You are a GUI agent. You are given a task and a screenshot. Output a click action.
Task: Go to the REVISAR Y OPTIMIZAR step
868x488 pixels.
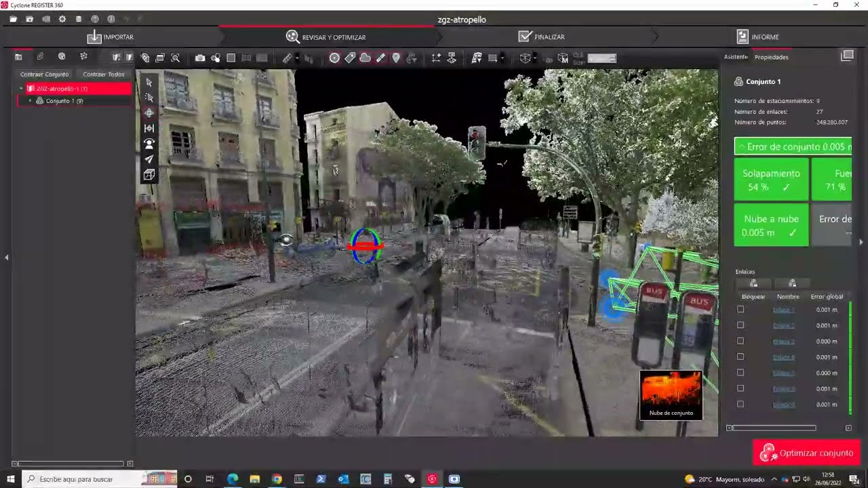(326, 37)
